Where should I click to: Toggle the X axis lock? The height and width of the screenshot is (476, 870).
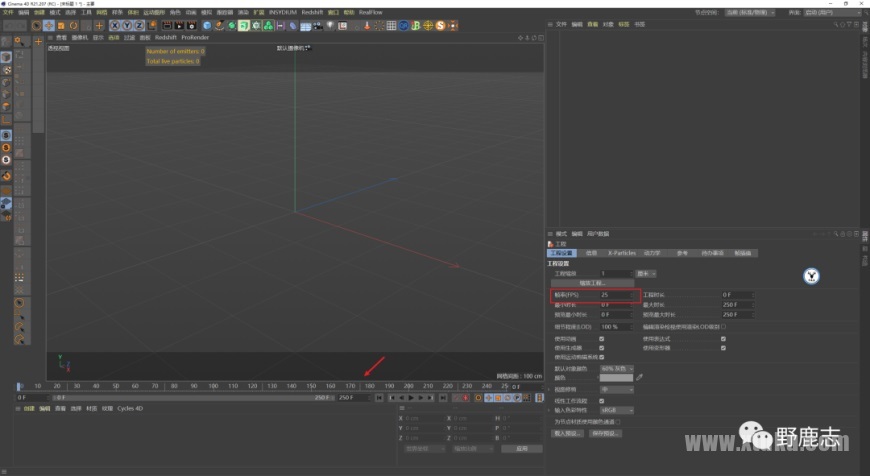[115, 26]
